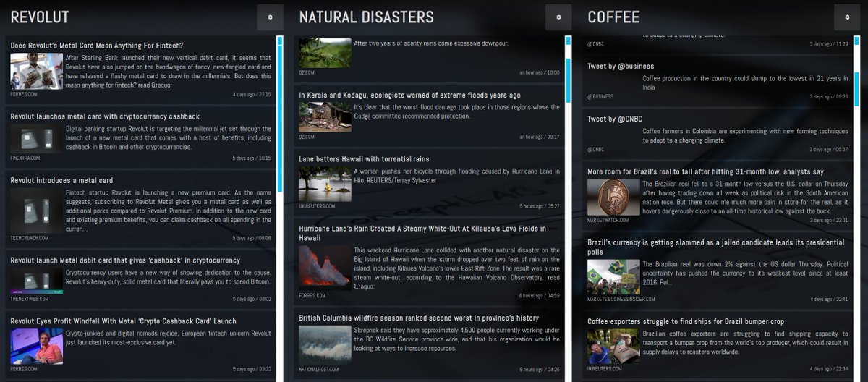Open settings gear for the Coffee column
868x382 pixels.
point(847,17)
